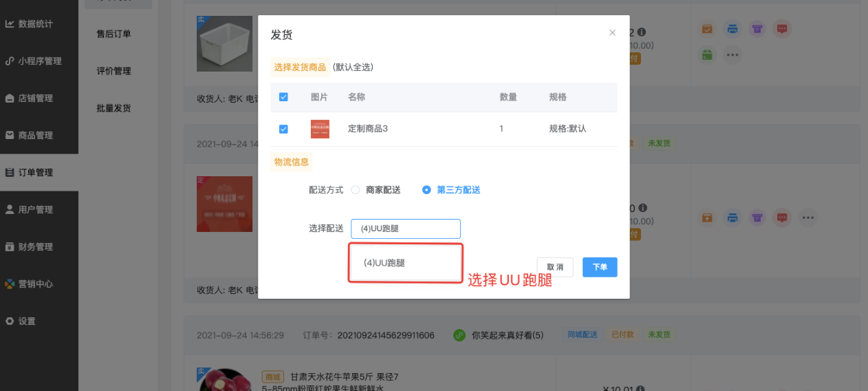Click the red message icon on first order
Screen dimensions: 868x391
(x=782, y=30)
